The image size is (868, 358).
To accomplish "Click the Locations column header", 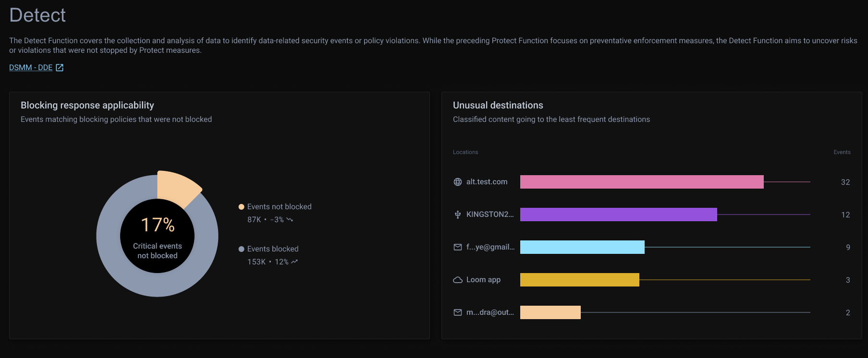I will pos(465,152).
